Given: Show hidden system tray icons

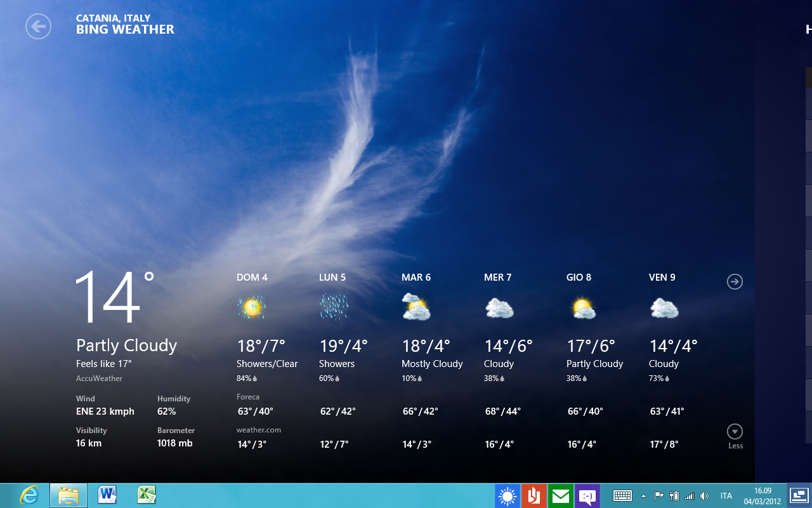Looking at the screenshot, I should pyautogui.click(x=643, y=496).
